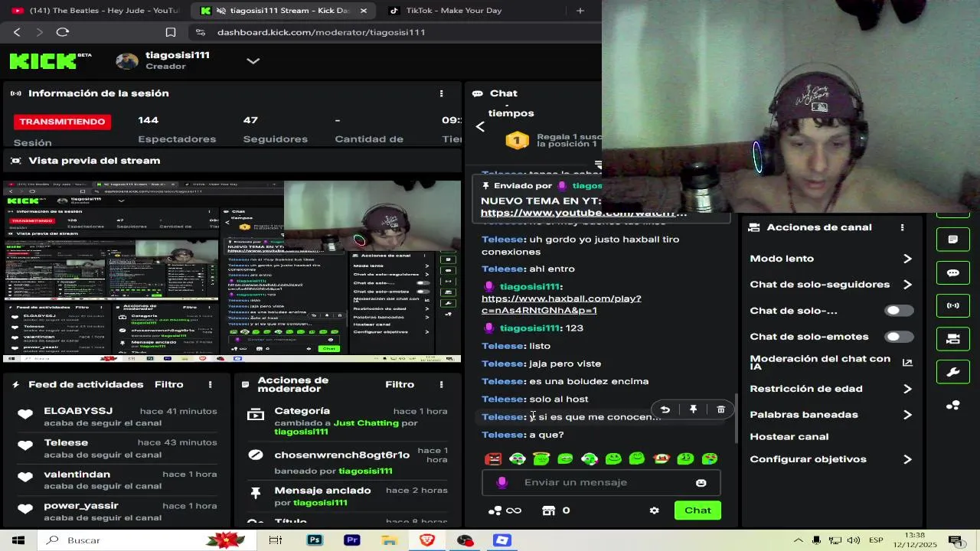Open haxball.com link in chat
The width and height of the screenshot is (980, 551).
561,305
